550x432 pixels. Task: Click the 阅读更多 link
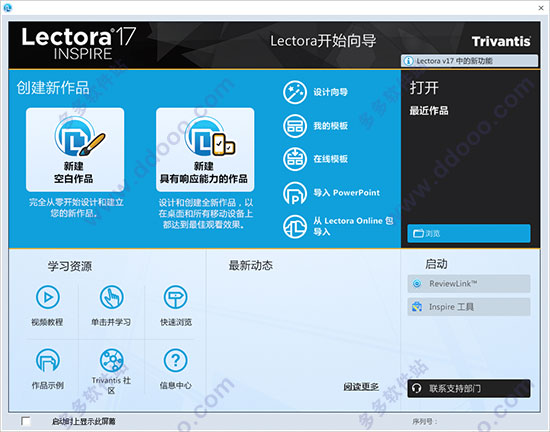[361, 387]
